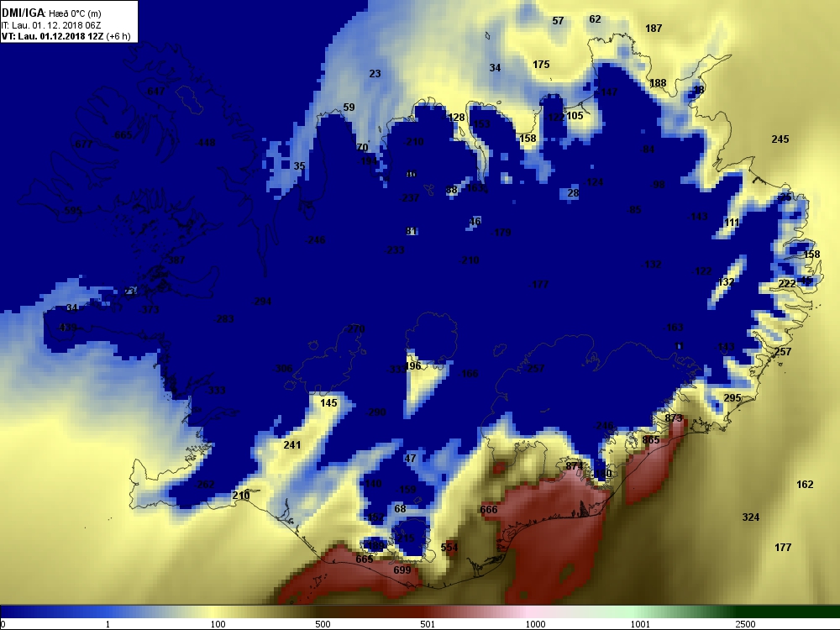Click the map value '47'
The image size is (840, 630).
[x=411, y=459]
